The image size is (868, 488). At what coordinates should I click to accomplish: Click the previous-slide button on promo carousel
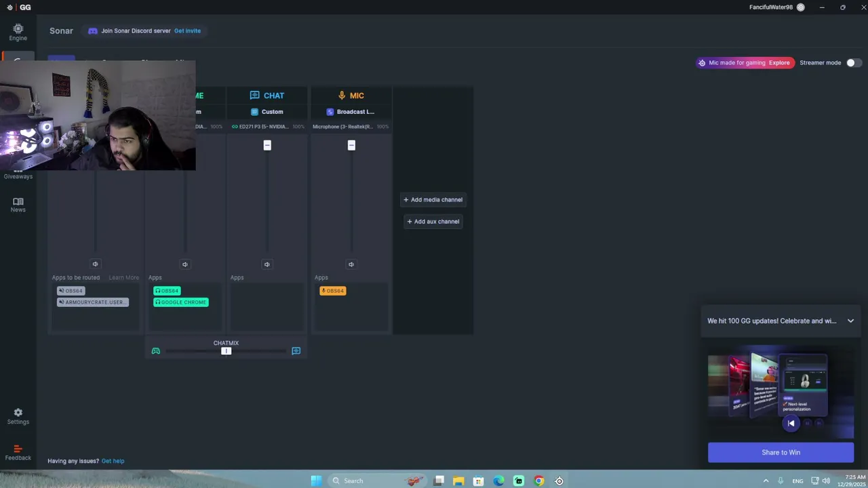pos(791,423)
